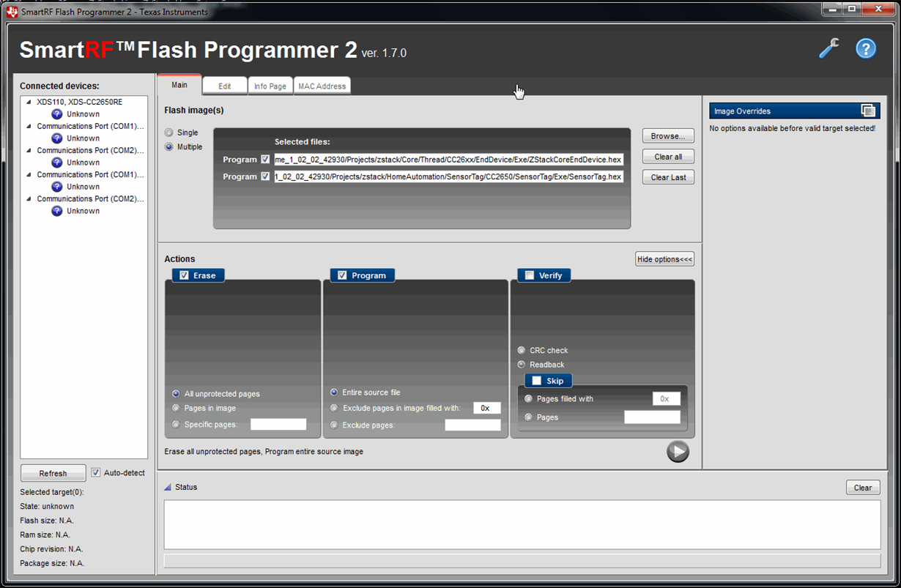Click the unknown-device icon under XDS110
The height and width of the screenshot is (588, 901).
[57, 114]
